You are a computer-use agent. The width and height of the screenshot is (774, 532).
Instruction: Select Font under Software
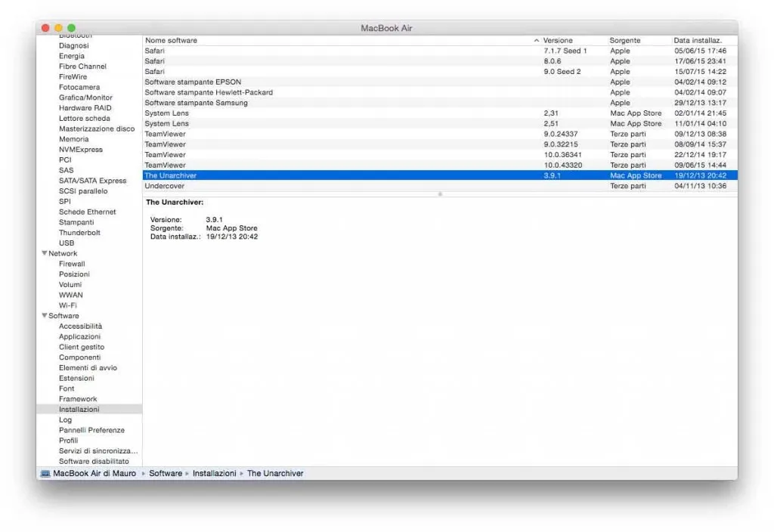tap(67, 388)
